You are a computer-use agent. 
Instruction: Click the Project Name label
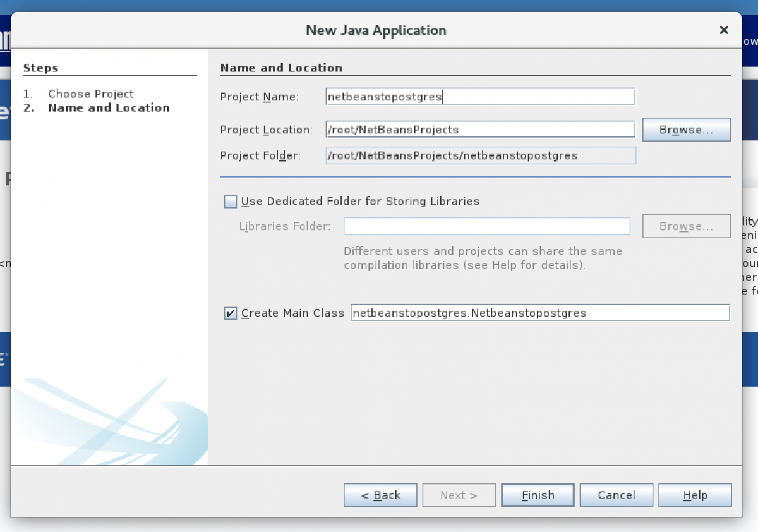click(259, 97)
